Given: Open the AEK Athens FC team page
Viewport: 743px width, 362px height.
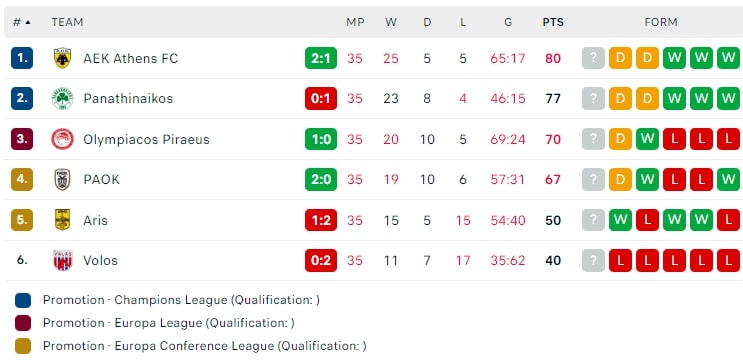Looking at the screenshot, I should click(131, 58).
